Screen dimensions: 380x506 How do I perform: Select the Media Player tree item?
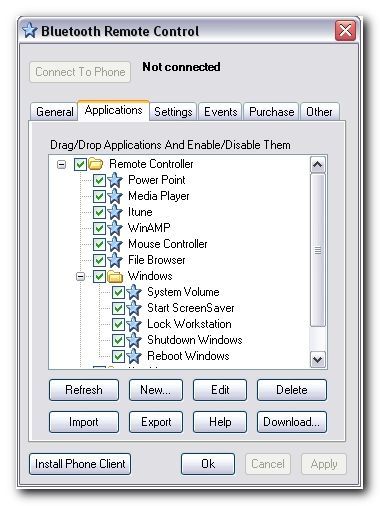click(159, 196)
